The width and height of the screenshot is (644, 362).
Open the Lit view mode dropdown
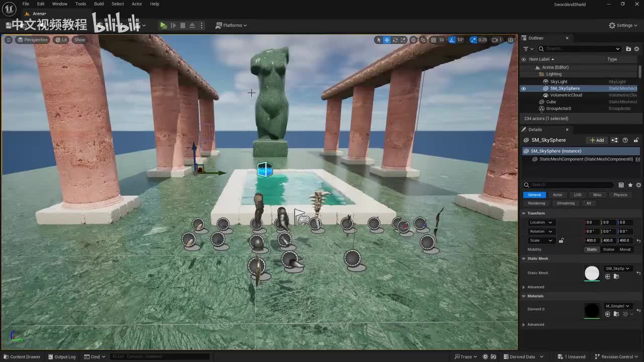(61, 40)
